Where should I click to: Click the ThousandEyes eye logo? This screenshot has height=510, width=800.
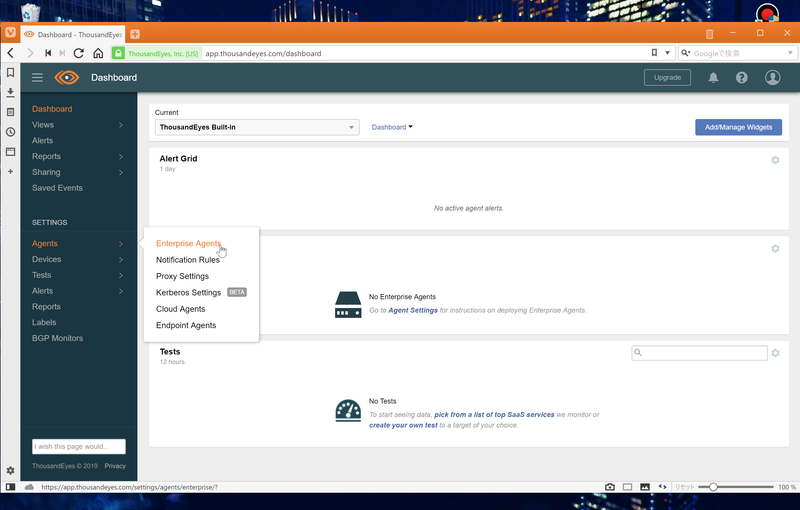[x=67, y=78]
